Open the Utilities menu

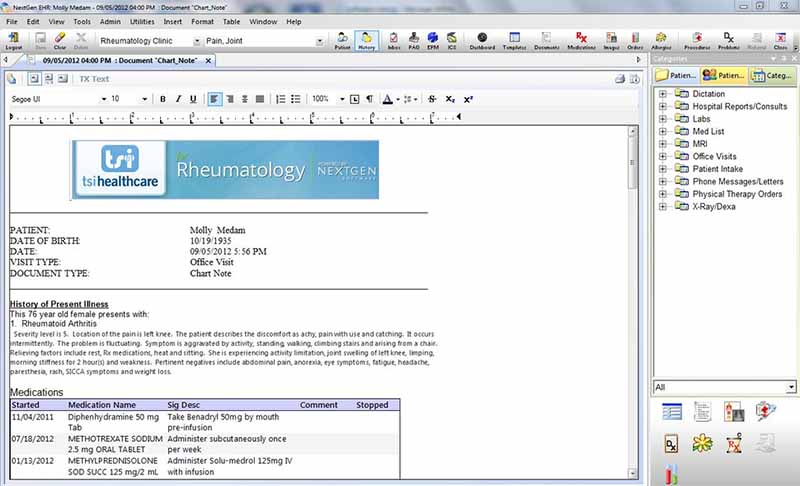[142, 21]
